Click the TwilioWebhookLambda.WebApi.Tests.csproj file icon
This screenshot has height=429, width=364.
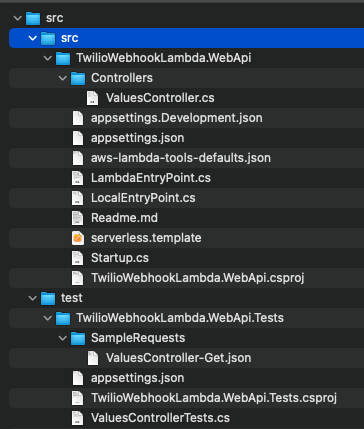(x=78, y=398)
